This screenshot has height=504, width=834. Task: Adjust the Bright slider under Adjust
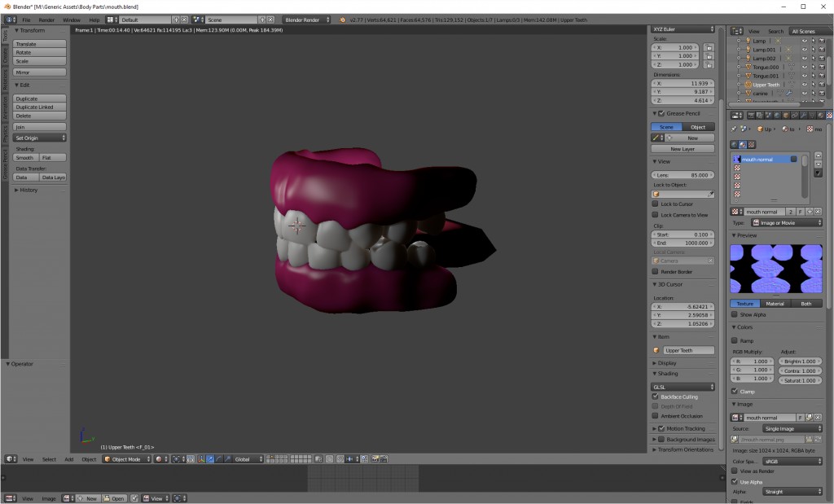(799, 361)
